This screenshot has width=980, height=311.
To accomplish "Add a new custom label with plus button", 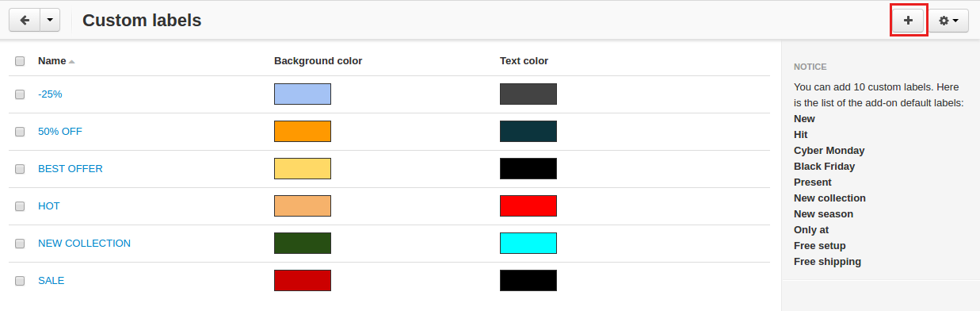I will tap(908, 21).
